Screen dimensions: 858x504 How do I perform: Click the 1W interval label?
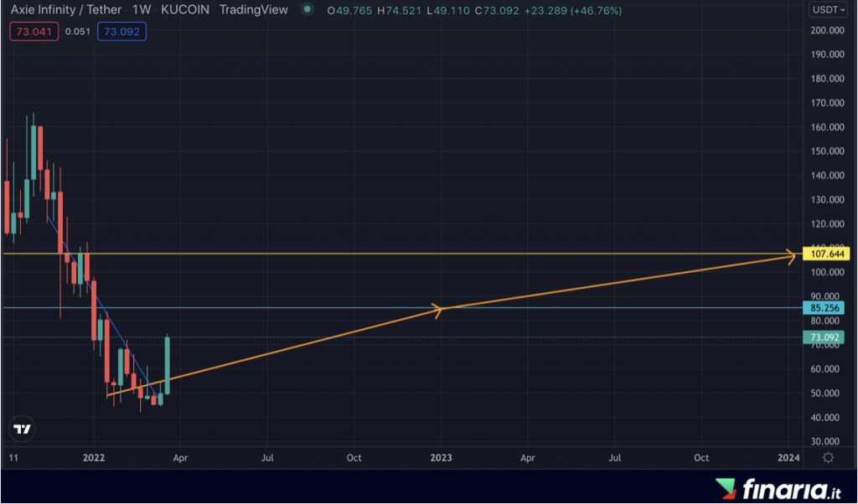pos(142,10)
